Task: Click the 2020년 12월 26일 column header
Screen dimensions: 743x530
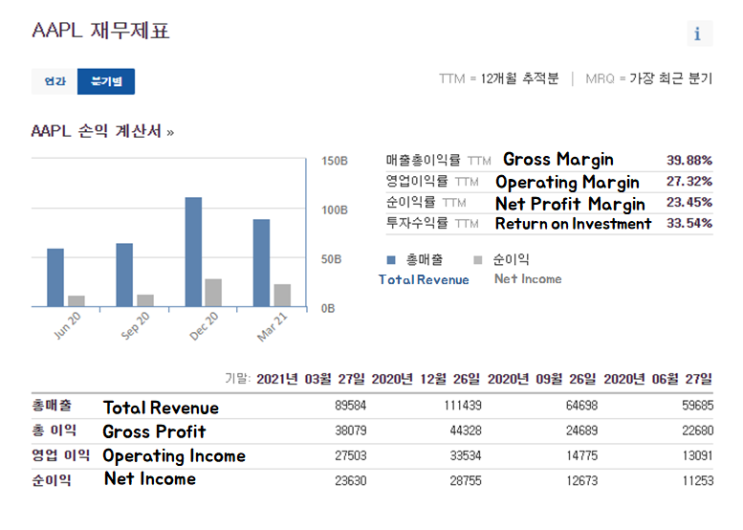Action: pos(426,379)
